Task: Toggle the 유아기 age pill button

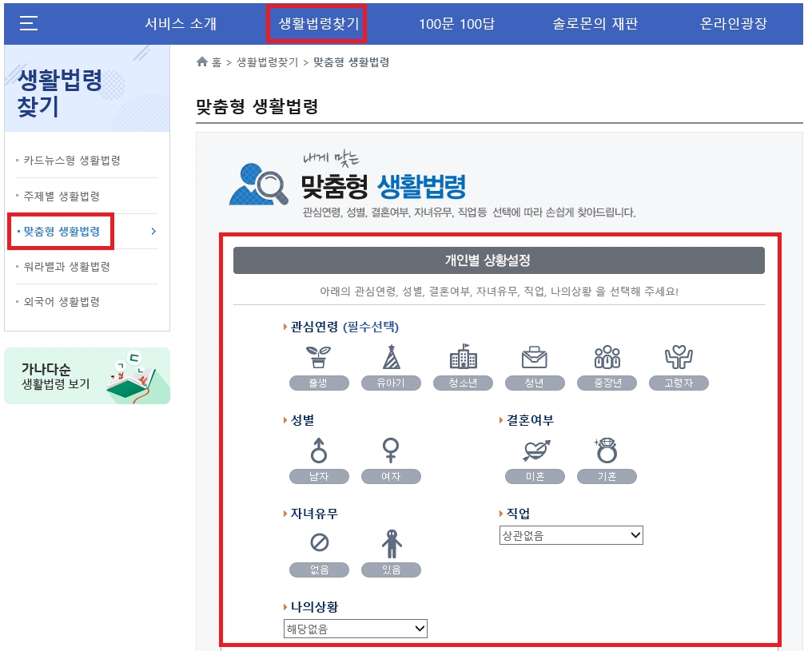Action: (x=391, y=383)
